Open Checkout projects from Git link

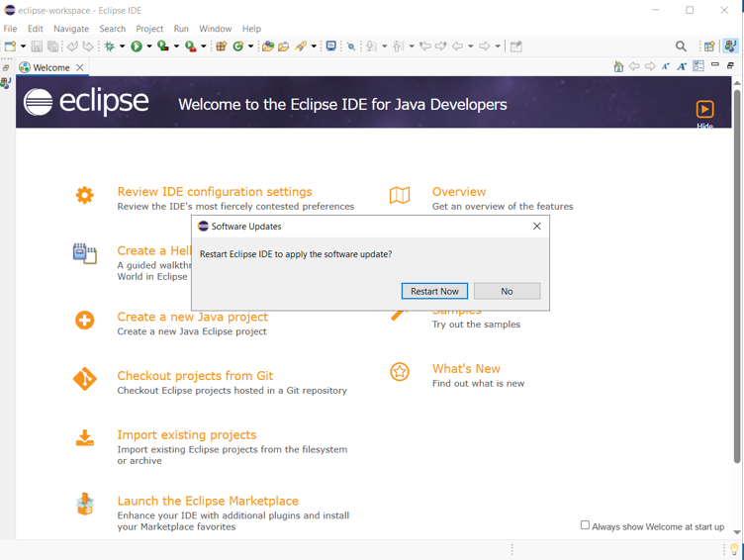pos(195,376)
